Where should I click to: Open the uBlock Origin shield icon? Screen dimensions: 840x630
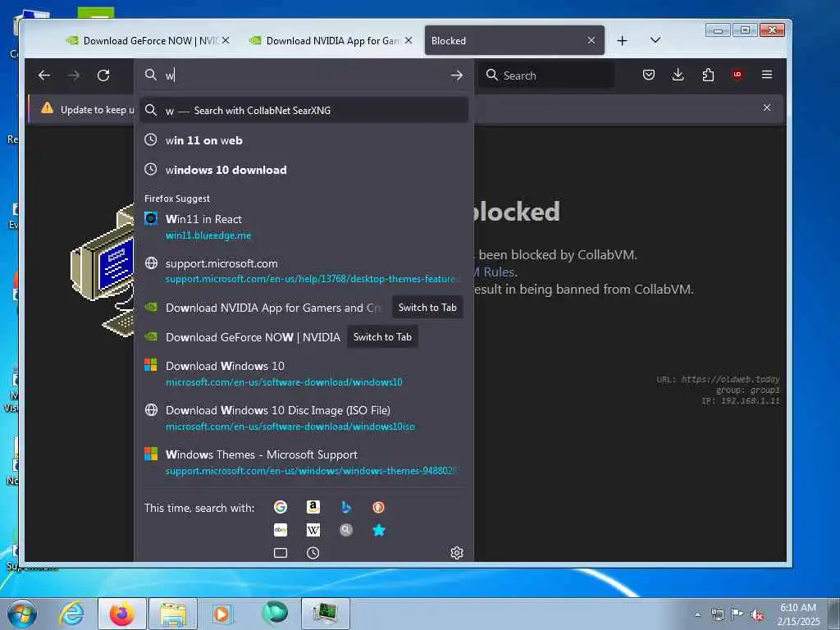(x=737, y=75)
